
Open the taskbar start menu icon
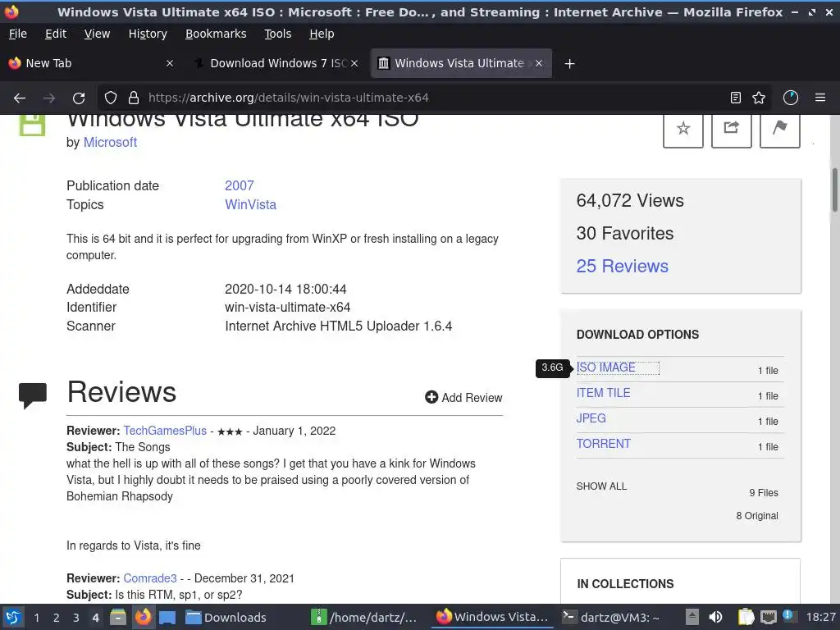[13, 617]
